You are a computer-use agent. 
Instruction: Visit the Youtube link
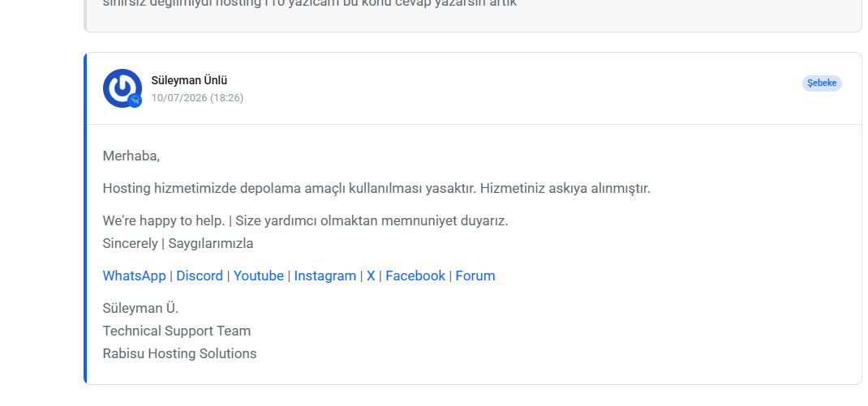point(258,276)
